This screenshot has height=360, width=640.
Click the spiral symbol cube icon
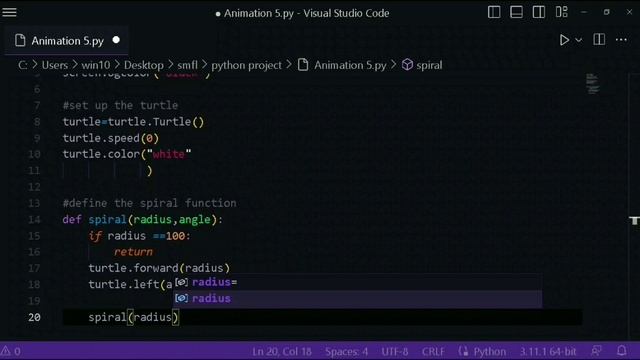coord(407,65)
